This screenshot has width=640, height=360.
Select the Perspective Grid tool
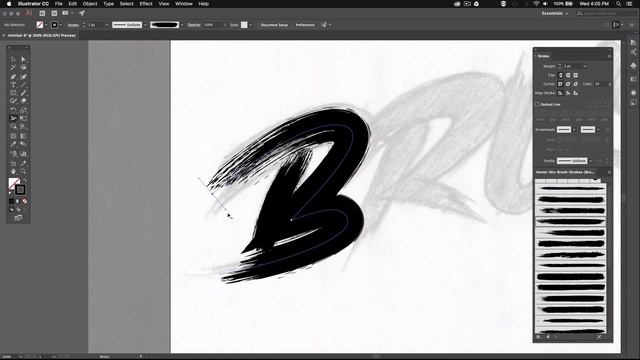(23, 127)
